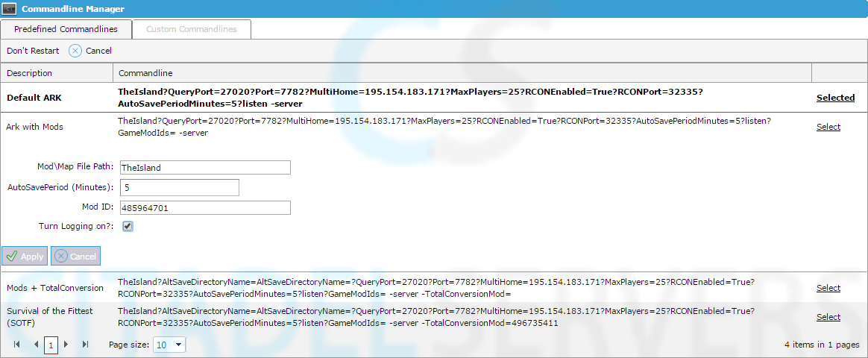This screenshot has height=358, width=868.
Task: Go to previous page arrow
Action: tap(36, 345)
